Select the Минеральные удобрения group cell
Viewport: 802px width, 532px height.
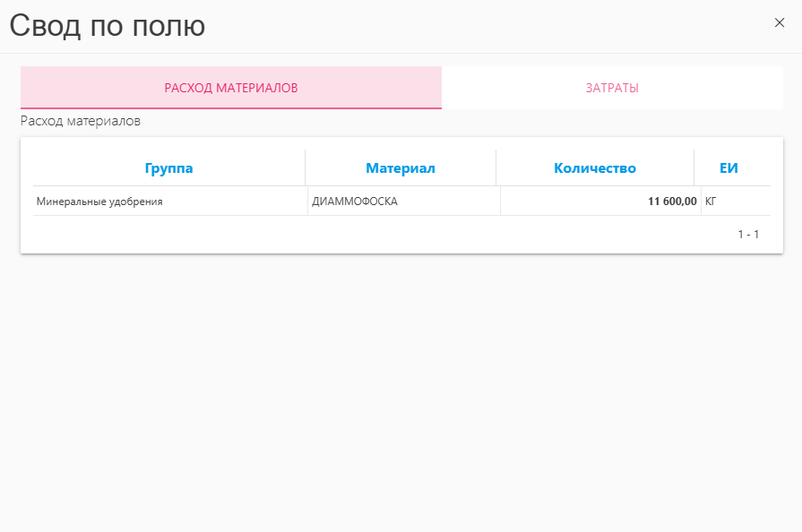pos(99,202)
